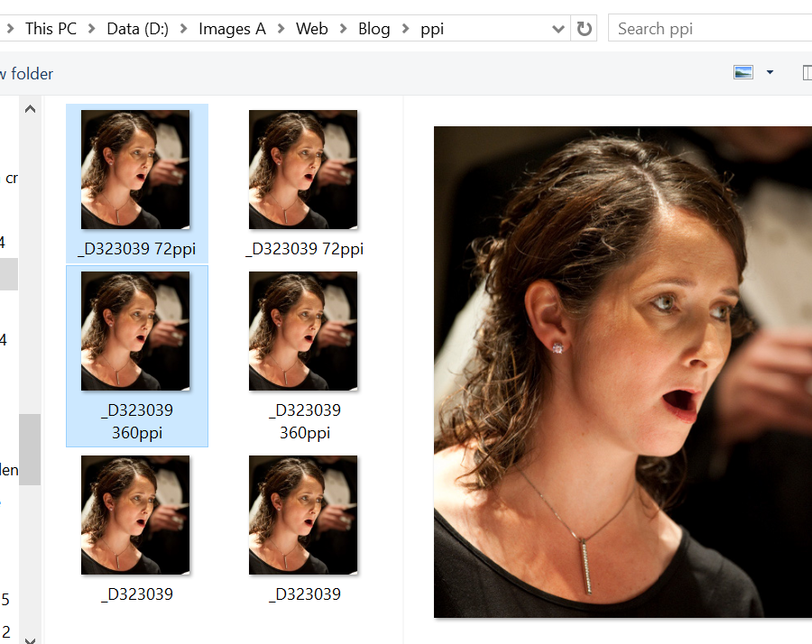
Task: Expand chevron after Images A
Action: pos(281,29)
